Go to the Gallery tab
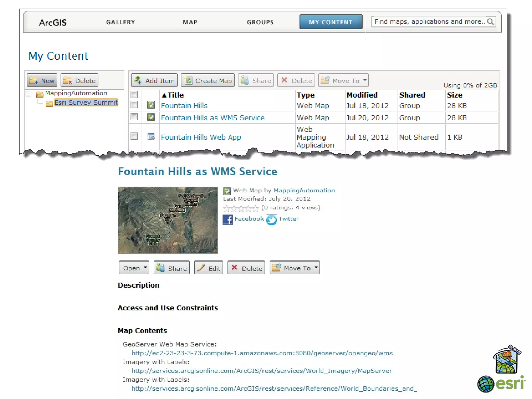Viewport: 532px width, 399px height. tap(121, 22)
